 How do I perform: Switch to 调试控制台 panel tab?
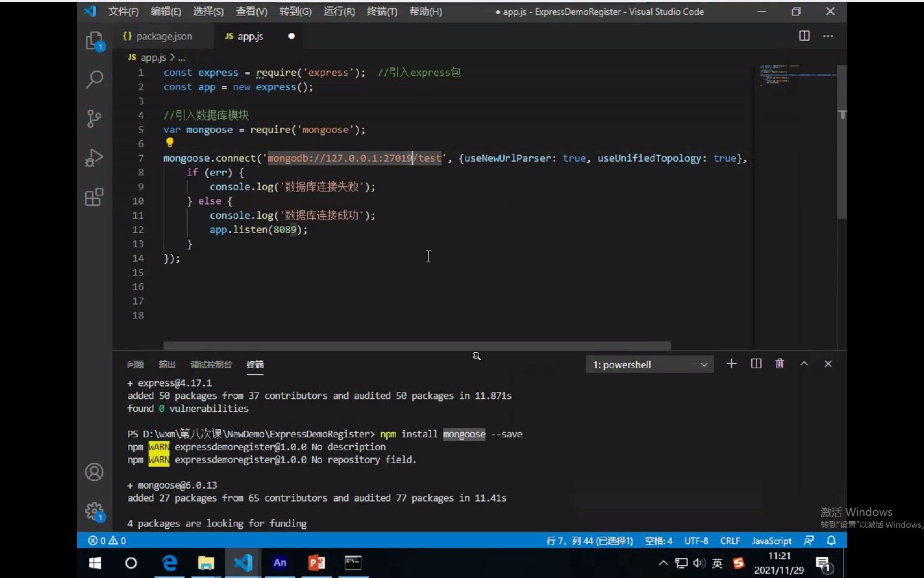[x=211, y=364]
